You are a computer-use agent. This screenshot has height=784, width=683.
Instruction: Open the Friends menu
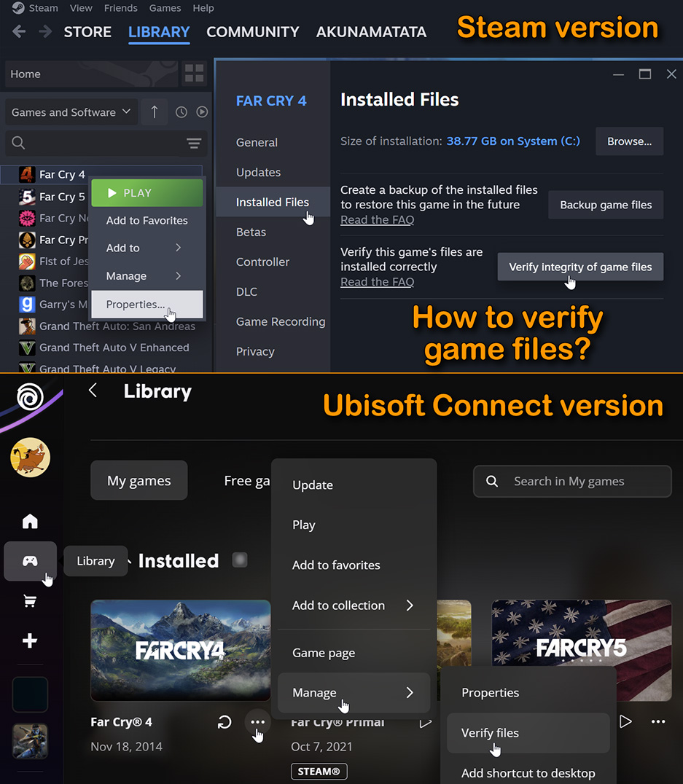click(120, 8)
